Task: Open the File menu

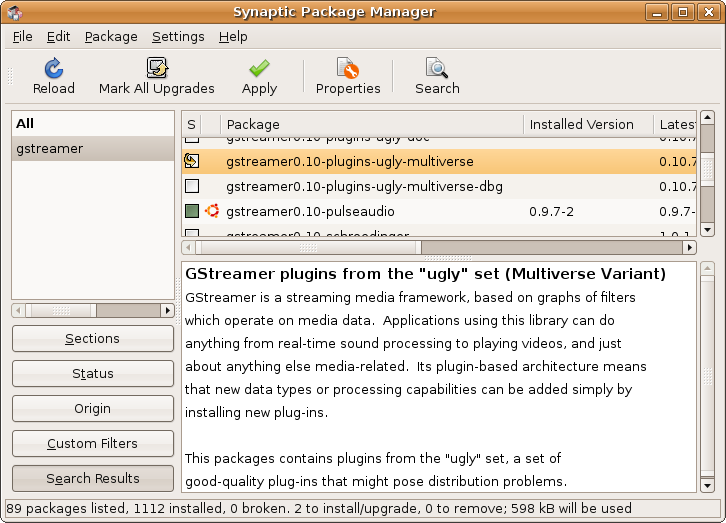Action: point(23,37)
